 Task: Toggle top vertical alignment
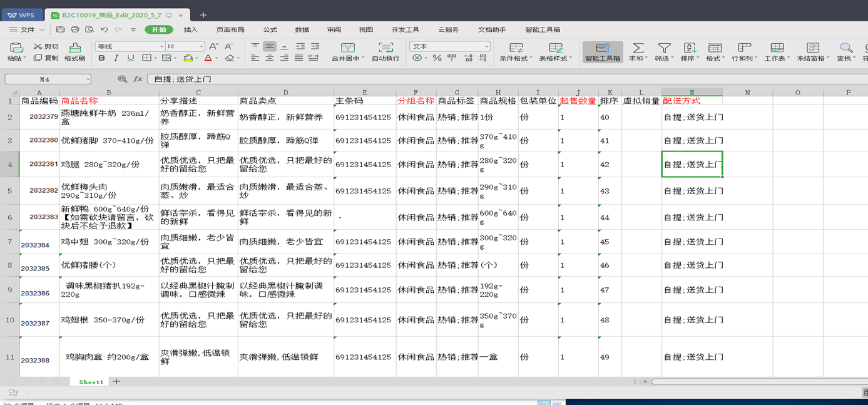[x=255, y=46]
